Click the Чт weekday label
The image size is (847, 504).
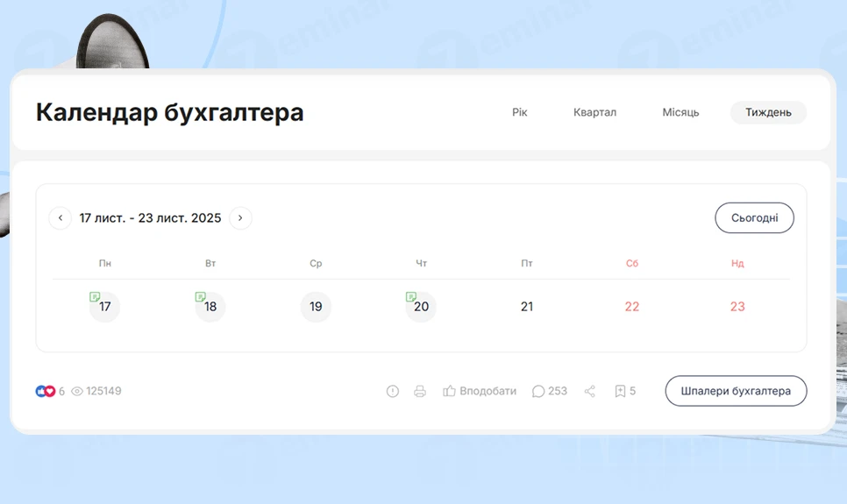pos(422,264)
